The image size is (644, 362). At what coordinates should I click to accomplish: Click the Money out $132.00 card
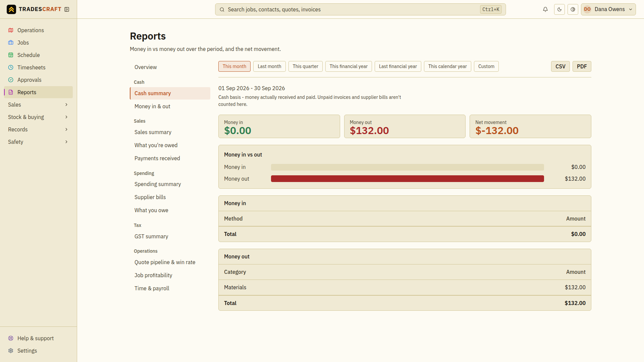405,126
